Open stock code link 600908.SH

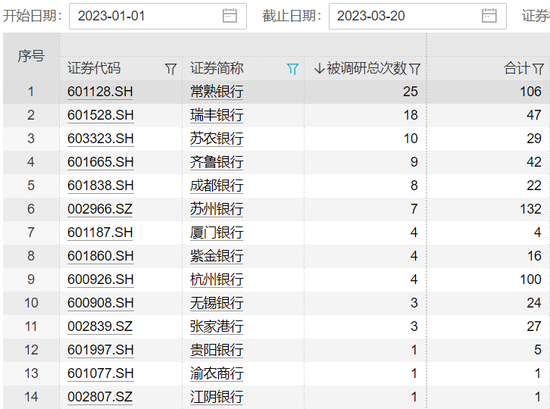tap(100, 303)
